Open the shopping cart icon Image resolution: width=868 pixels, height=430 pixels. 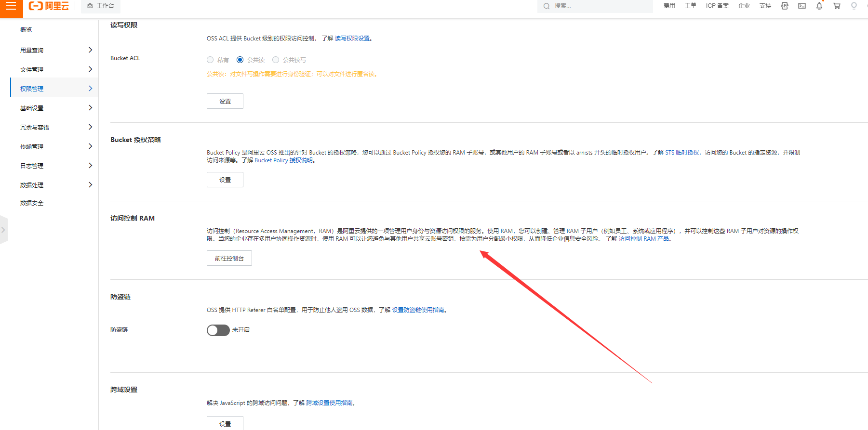coord(837,6)
